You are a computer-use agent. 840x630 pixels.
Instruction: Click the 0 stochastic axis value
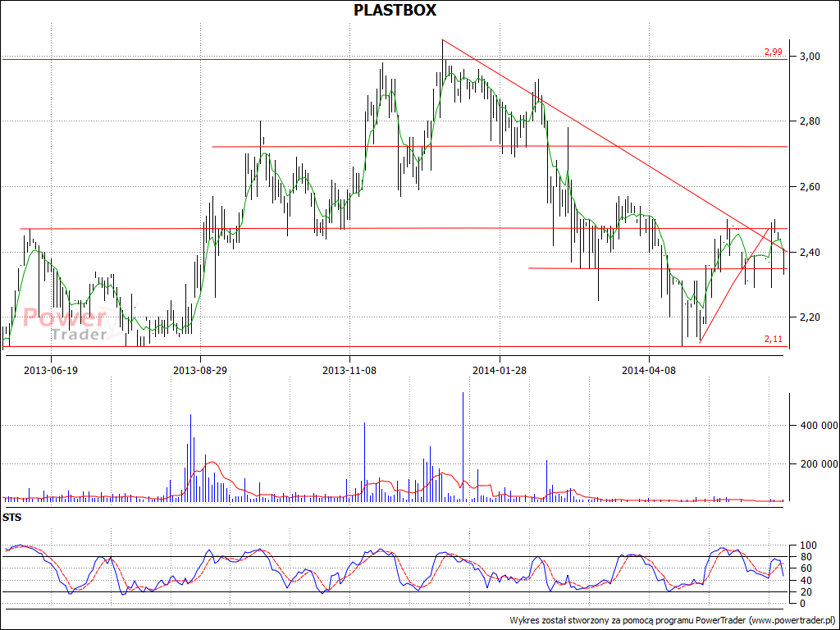[x=802, y=604]
